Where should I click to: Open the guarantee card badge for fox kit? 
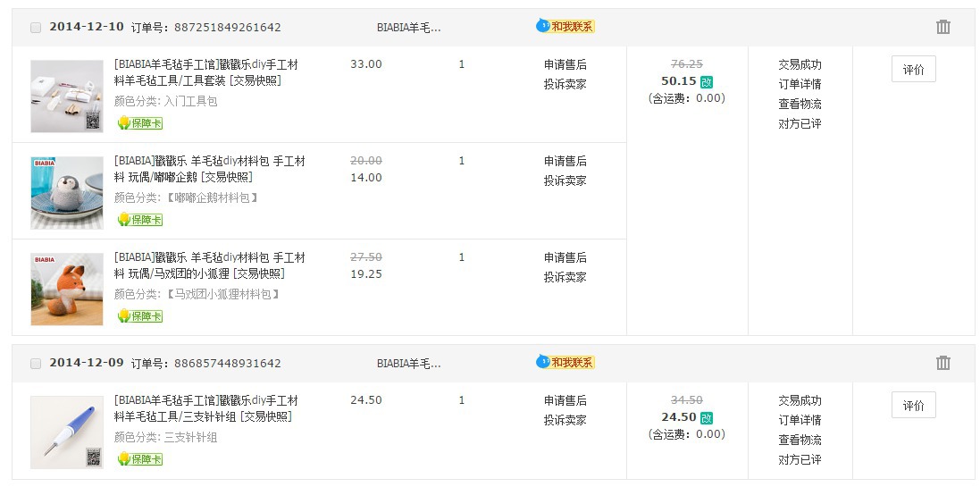click(140, 316)
